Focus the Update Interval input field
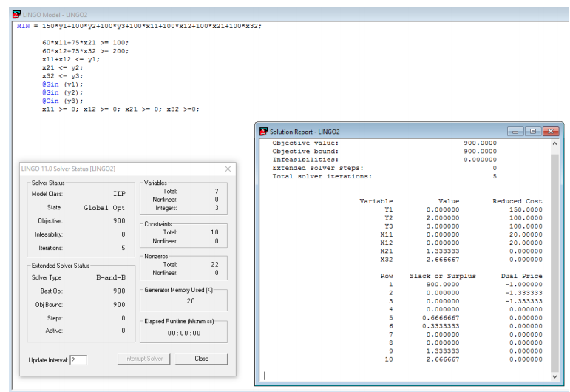Screen dimensions: 570x392 (78, 359)
